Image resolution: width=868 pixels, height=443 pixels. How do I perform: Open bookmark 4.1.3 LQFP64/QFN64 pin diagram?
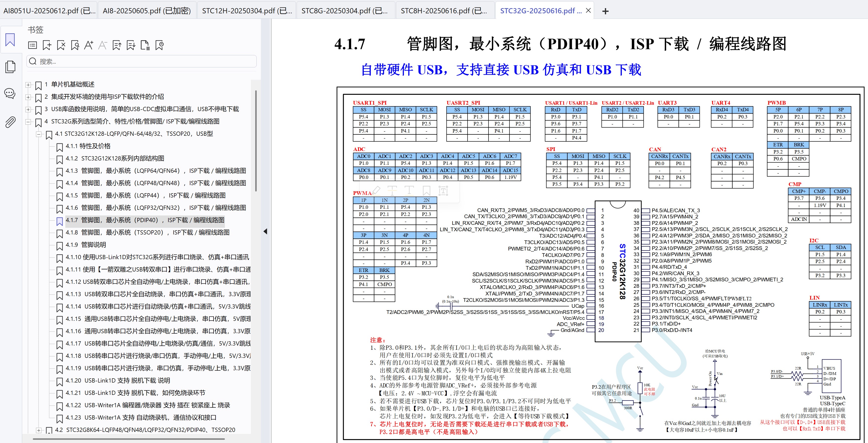(x=156, y=171)
